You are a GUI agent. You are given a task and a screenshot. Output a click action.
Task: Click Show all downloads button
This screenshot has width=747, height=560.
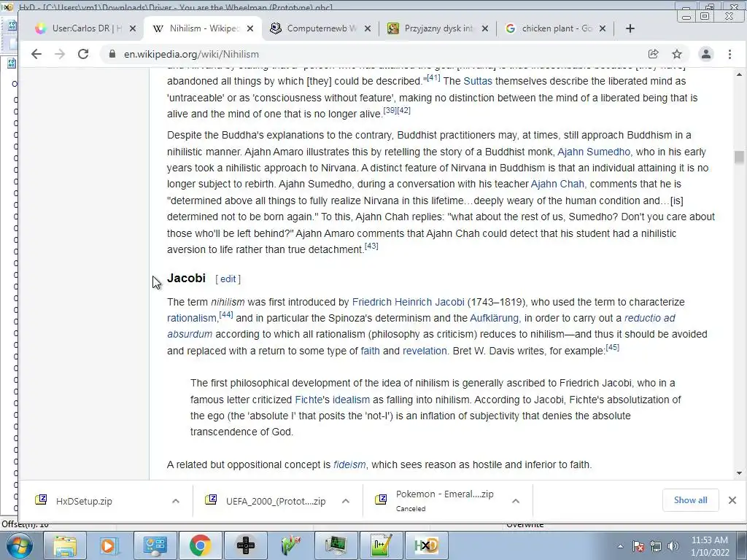(x=690, y=500)
